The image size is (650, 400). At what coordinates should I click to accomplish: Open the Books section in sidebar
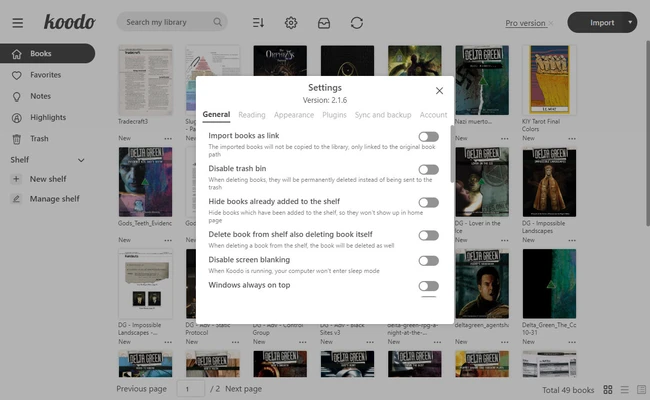(x=47, y=53)
